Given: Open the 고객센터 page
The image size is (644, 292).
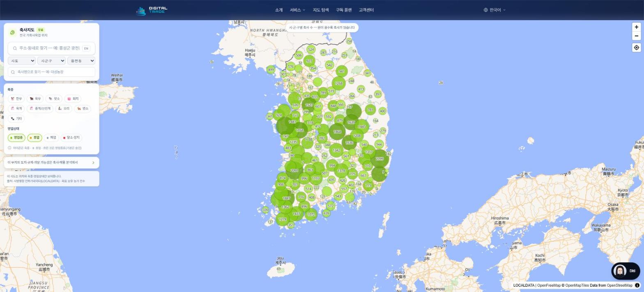Looking at the screenshot, I should coord(366,10).
